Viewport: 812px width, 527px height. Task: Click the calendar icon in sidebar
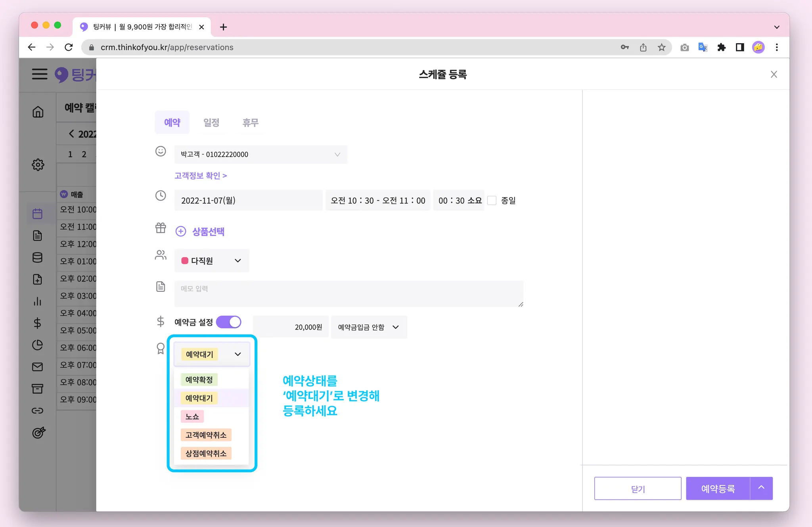(38, 214)
